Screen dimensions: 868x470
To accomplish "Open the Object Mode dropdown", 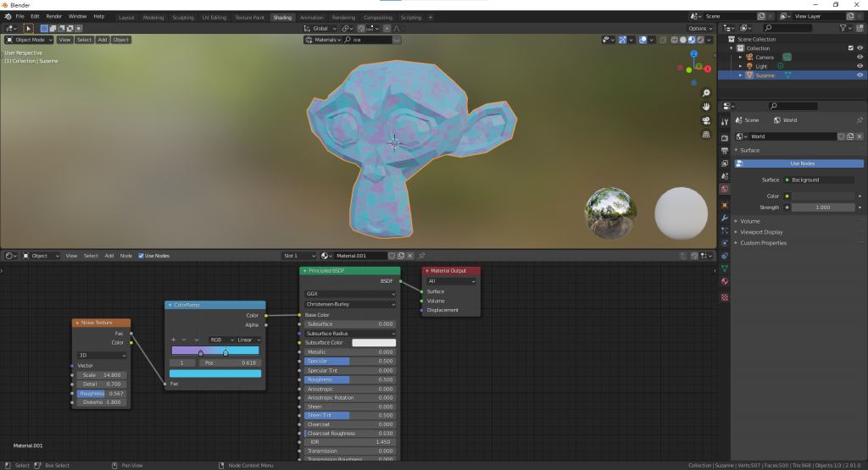I will [x=30, y=40].
